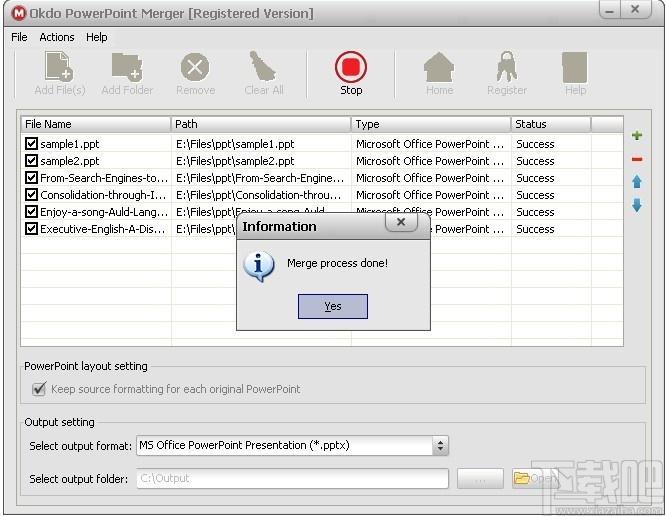Open the Actions menu
The image size is (666, 516).
click(57, 37)
